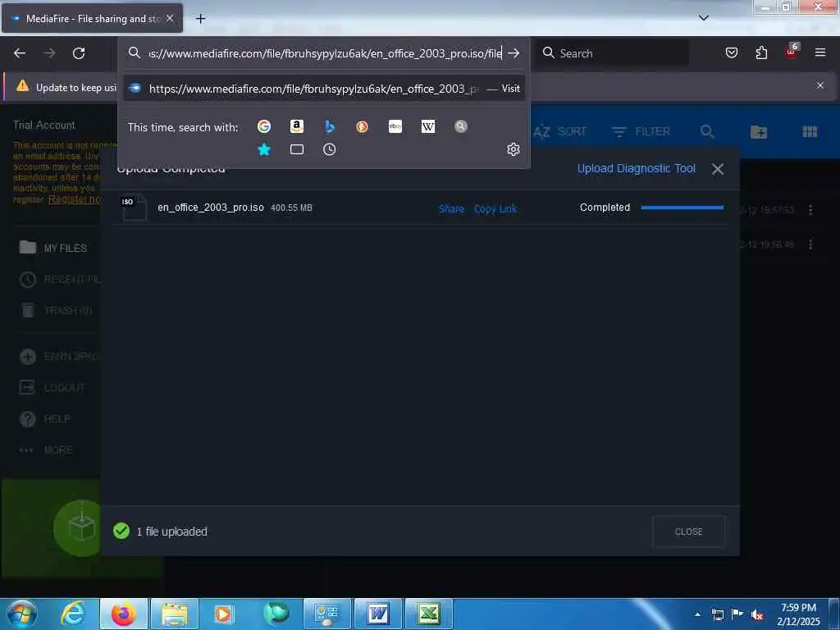
Task: Select the en_office_2003_pro.iso file name
Action: coord(211,208)
